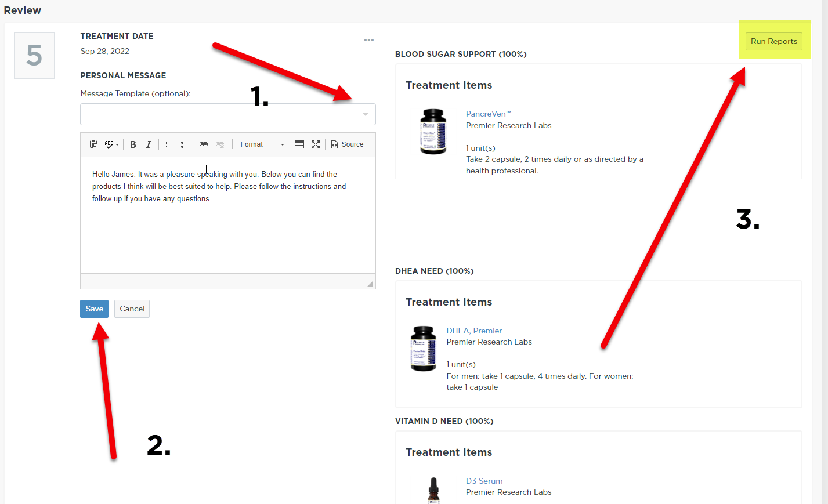Open the PancreVen product link
Viewport: 828px width, 504px height.
488,114
